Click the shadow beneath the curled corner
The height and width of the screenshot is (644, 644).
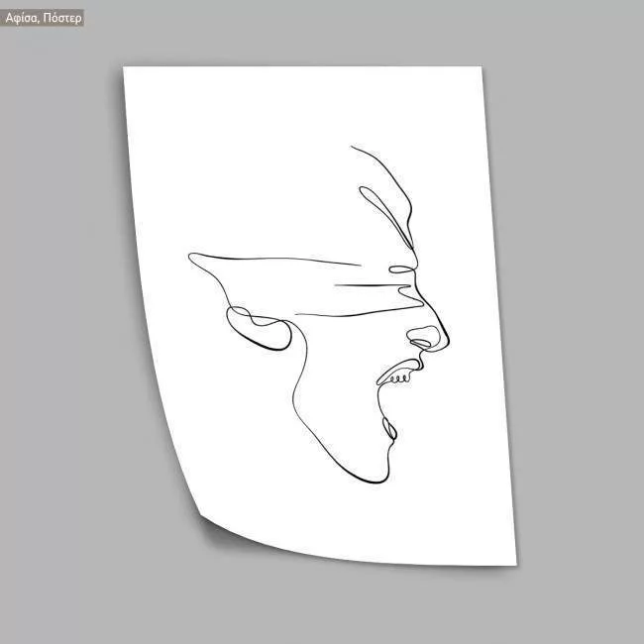[223, 540]
